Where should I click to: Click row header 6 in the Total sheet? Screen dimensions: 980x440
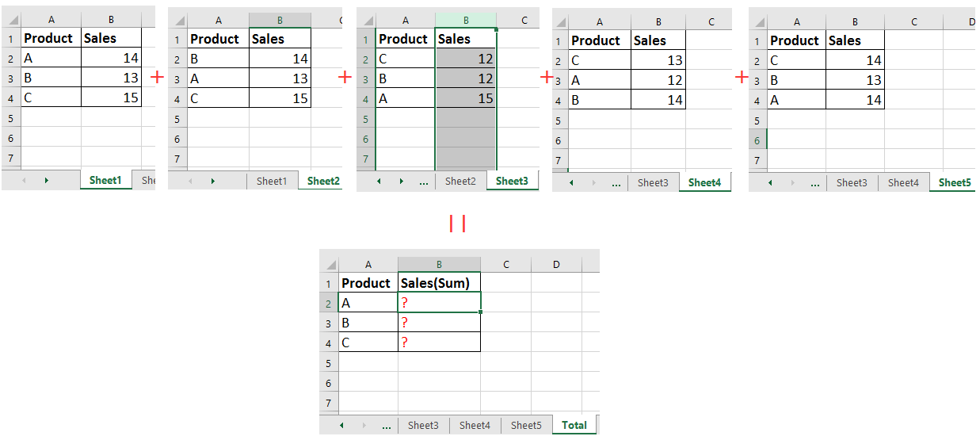[x=328, y=383]
